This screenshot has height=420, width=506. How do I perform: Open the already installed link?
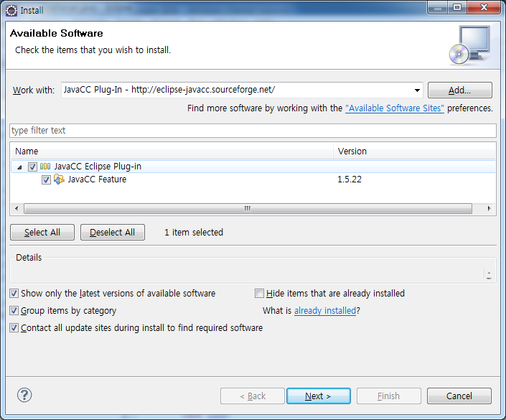pos(325,311)
